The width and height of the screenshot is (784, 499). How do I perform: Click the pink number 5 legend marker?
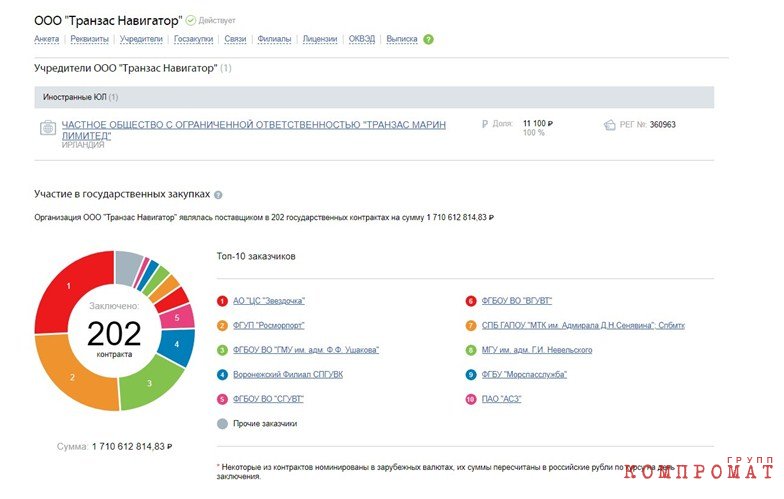coord(222,399)
